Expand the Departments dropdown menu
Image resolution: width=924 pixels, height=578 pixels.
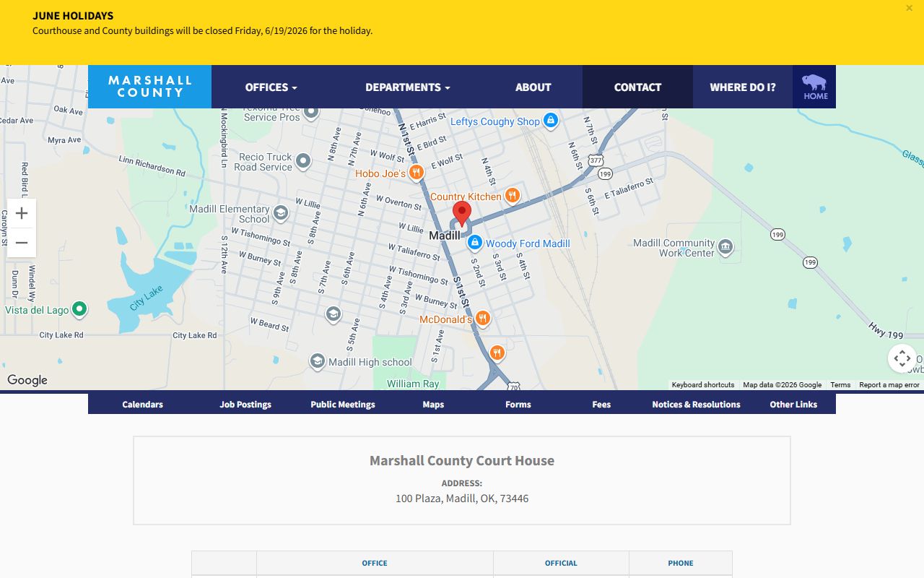tap(407, 87)
